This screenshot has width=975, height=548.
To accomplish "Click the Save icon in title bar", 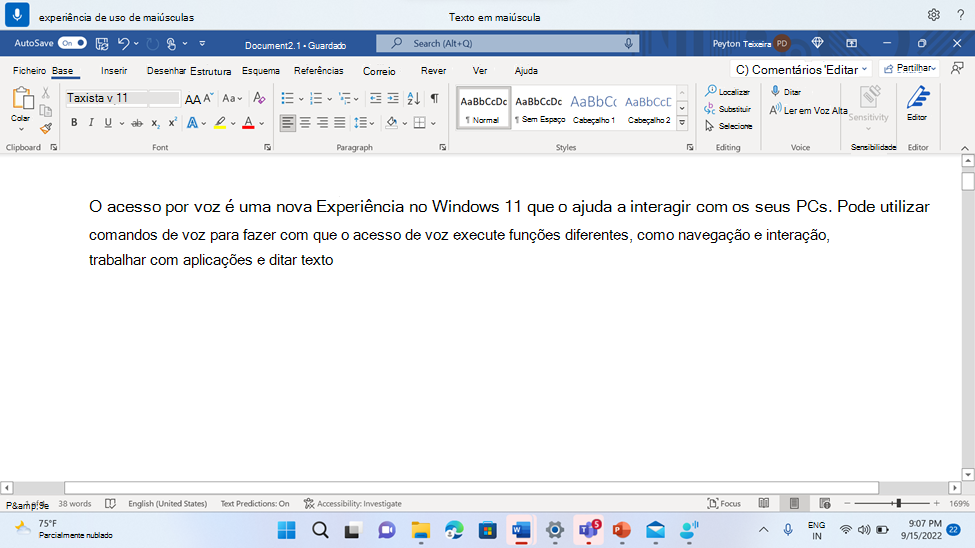I will (102, 44).
